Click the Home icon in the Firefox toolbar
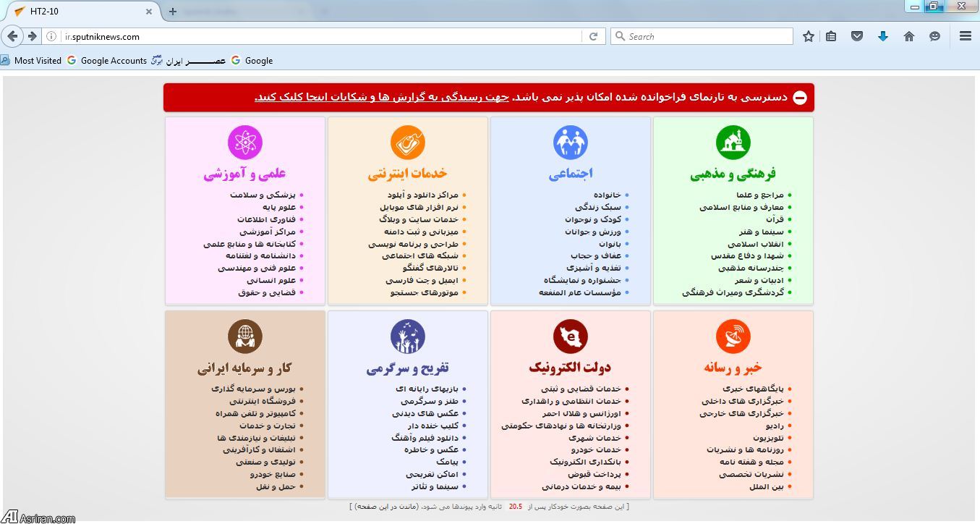The height and width of the screenshot is (524, 980). [x=909, y=35]
